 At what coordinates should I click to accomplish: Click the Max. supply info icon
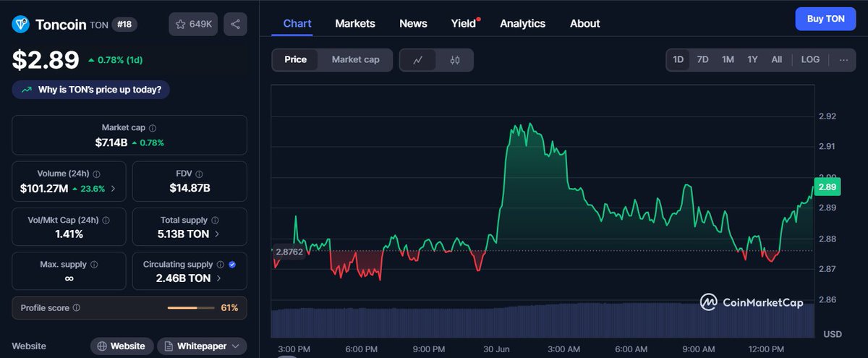(x=95, y=265)
